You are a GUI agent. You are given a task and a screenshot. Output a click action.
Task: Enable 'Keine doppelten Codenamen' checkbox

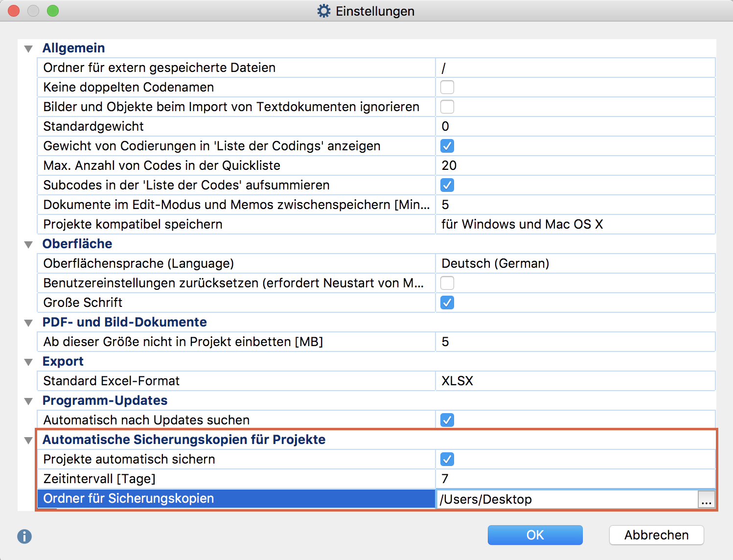pos(447,87)
